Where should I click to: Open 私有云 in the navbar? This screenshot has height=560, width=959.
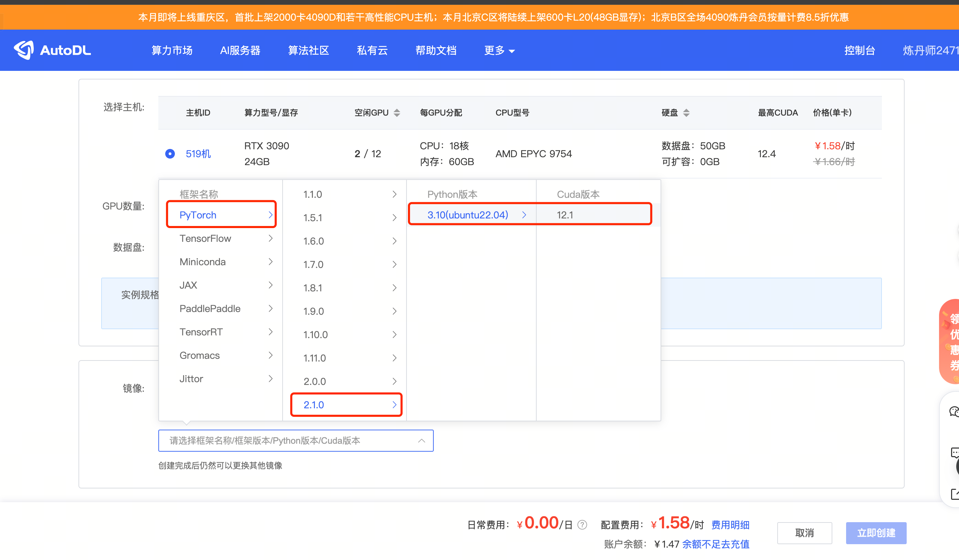coord(372,50)
